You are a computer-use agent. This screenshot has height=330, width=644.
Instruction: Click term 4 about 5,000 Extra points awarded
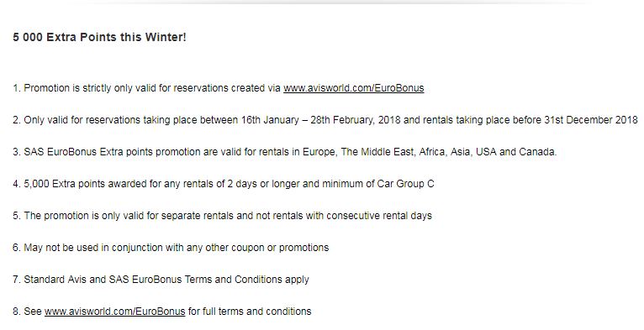tap(224, 184)
